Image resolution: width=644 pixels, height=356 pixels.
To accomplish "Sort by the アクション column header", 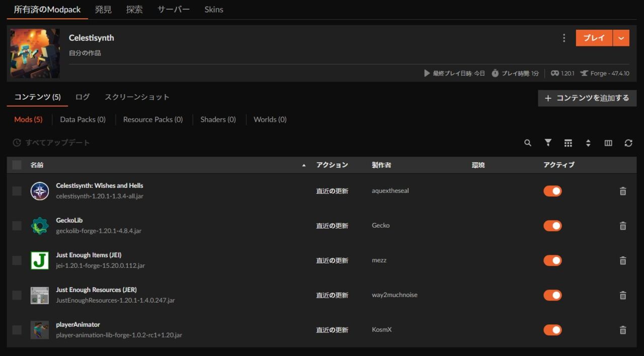I will [332, 165].
